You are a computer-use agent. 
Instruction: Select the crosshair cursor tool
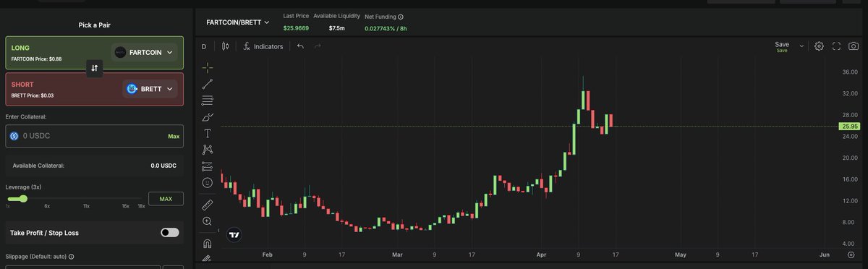pos(208,67)
